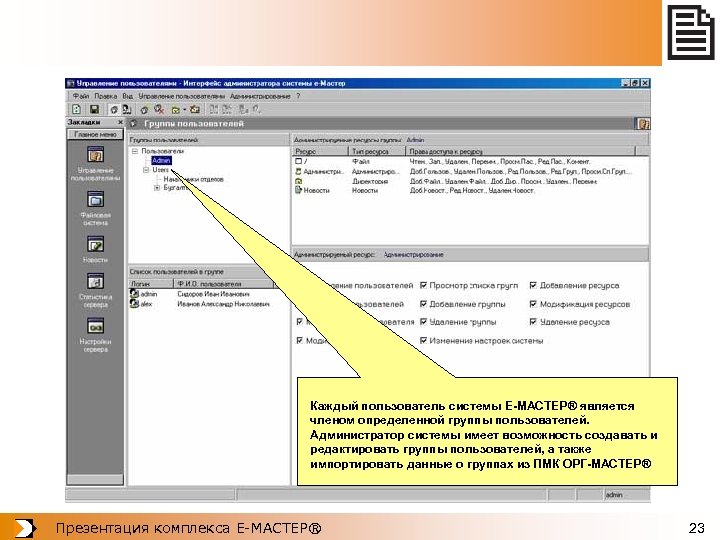The height and width of the screenshot is (540, 720).
Task: Select user Сидоров Иван Иванович
Action: point(214,294)
